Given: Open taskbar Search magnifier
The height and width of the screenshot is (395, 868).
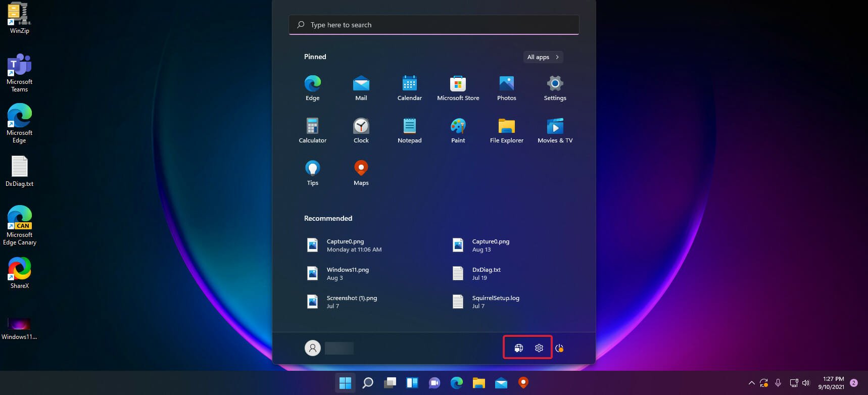Looking at the screenshot, I should tap(368, 383).
